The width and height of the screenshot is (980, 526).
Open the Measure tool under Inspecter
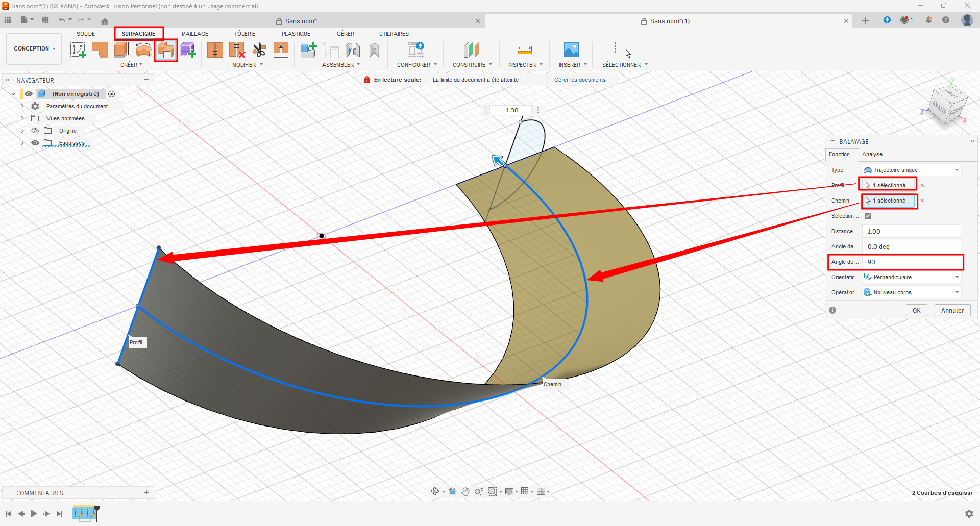(x=524, y=50)
